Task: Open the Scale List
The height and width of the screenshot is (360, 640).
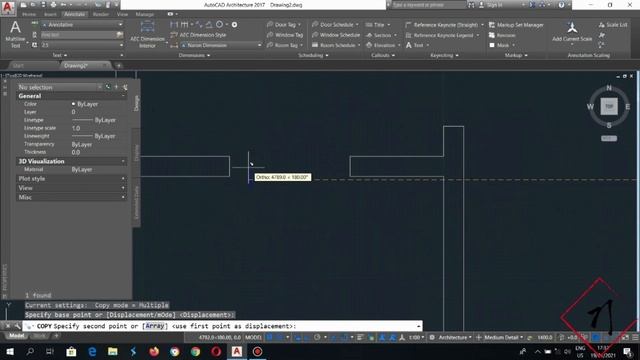Action: [613, 25]
